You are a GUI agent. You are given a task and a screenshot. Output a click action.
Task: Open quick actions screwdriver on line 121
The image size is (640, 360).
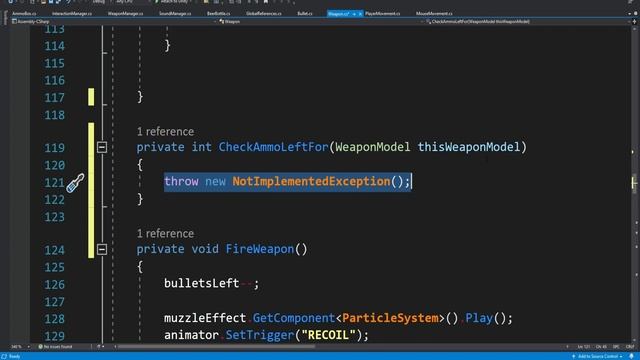pyautogui.click(x=76, y=183)
